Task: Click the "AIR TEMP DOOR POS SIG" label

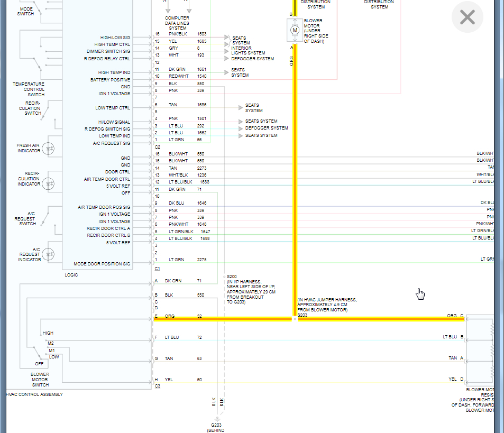Action: click(104, 207)
